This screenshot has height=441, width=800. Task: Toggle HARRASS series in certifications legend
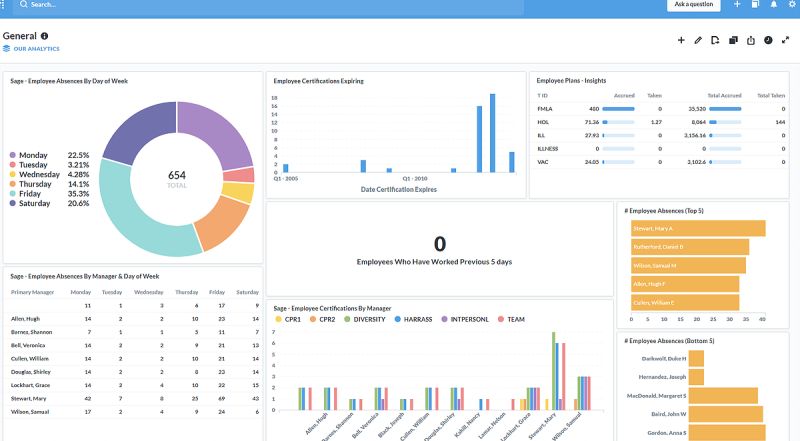click(x=413, y=320)
